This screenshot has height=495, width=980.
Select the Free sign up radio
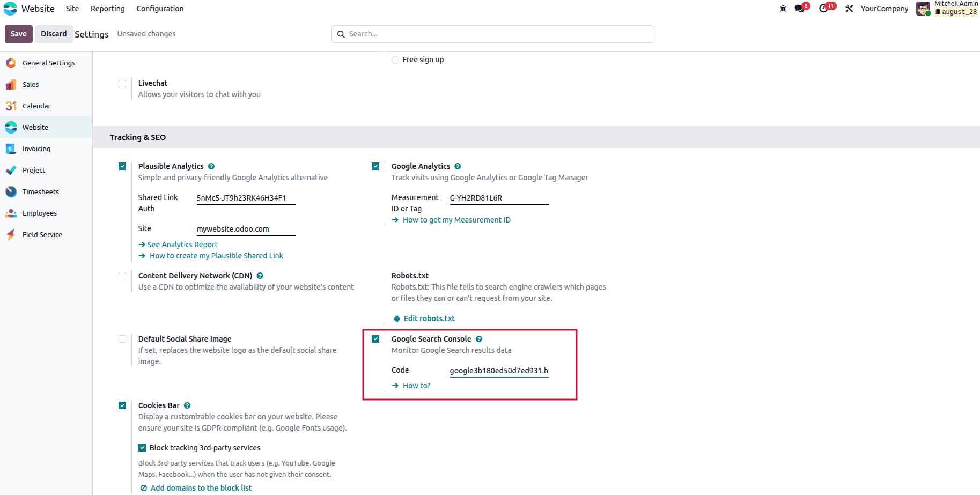[x=395, y=60]
